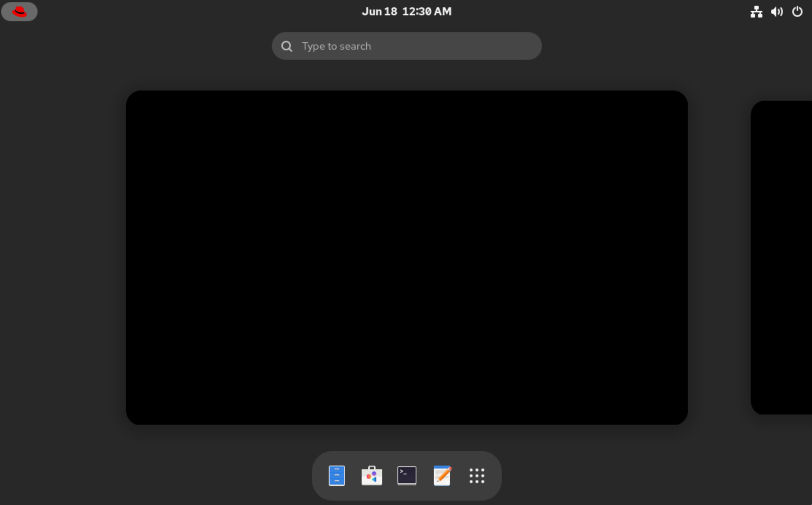The width and height of the screenshot is (812, 505).
Task: Select the active workspace thumbnail
Action: (x=406, y=257)
